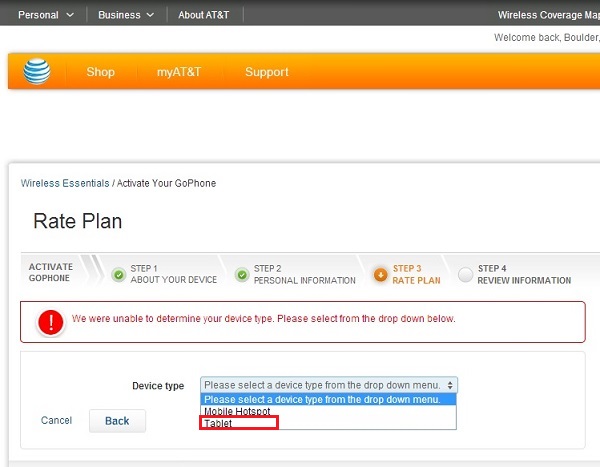This screenshot has height=467, width=600.
Task: Click the Step 1 About Your Device label
Action: click(174, 274)
